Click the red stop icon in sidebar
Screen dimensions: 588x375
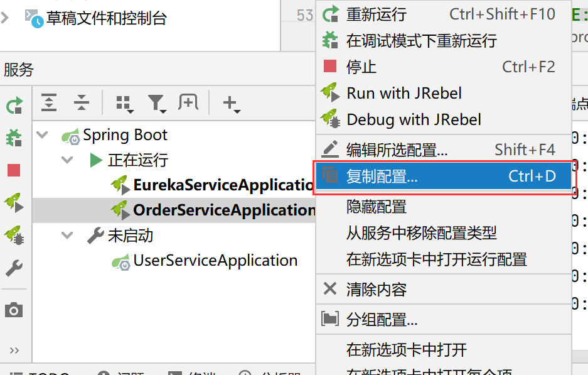tap(14, 170)
